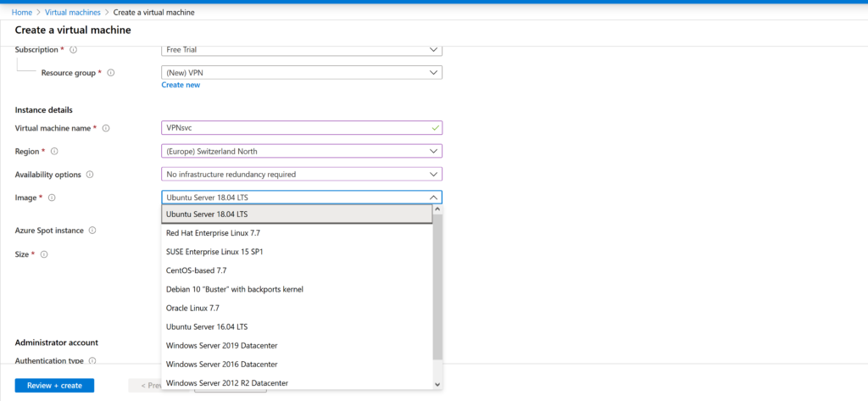
Task: Pick Debian 10 Buster with backports kernel
Action: click(235, 289)
